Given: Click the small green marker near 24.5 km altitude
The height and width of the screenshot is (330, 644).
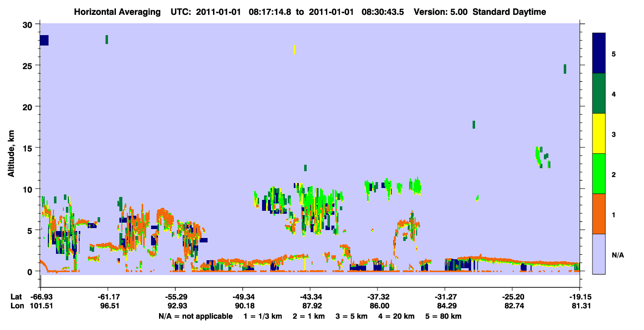Looking at the screenshot, I should [x=565, y=69].
